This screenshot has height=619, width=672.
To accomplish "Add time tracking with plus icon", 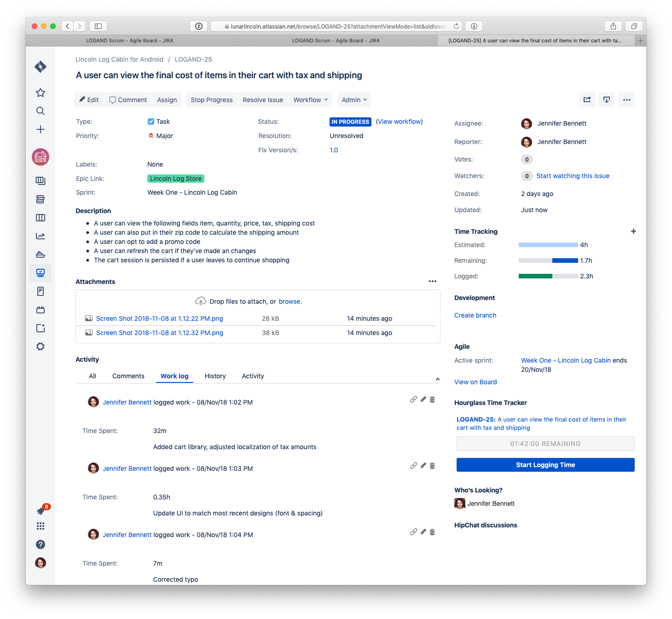I will point(633,231).
